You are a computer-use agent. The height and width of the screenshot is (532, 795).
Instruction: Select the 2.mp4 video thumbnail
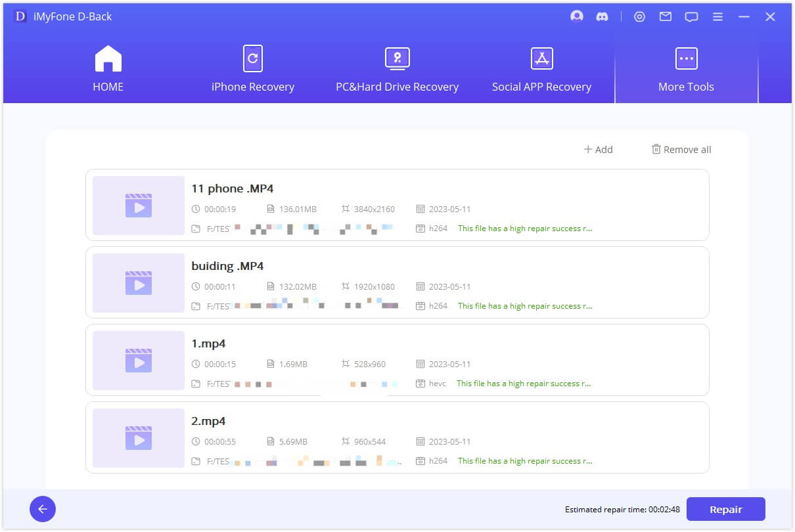coord(139,437)
